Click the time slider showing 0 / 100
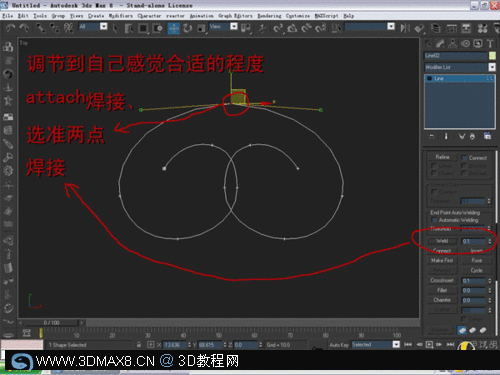Viewport: 500px width, 375px height. coord(51,323)
